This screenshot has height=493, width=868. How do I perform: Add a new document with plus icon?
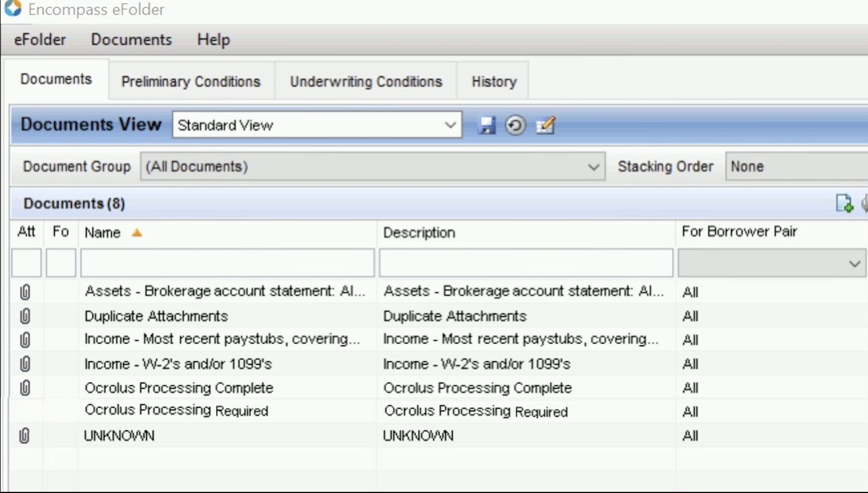(x=844, y=203)
